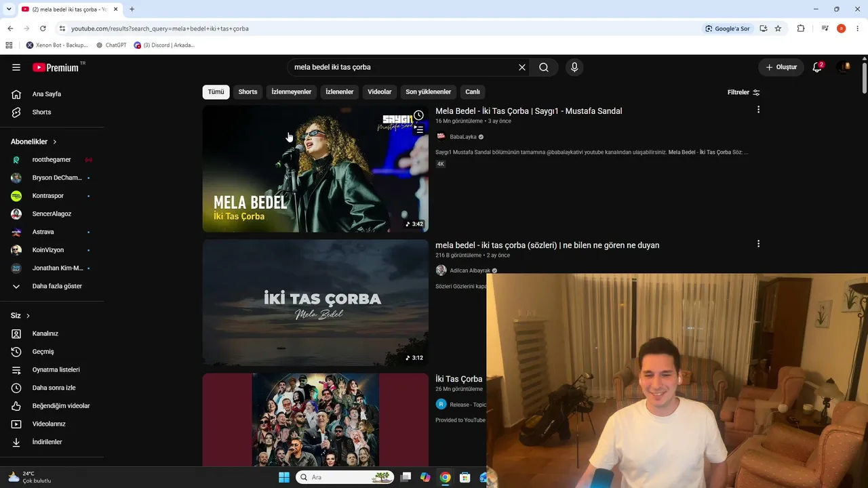Select the Canlı filter chip
This screenshot has width=868, height=488.
[x=473, y=92]
